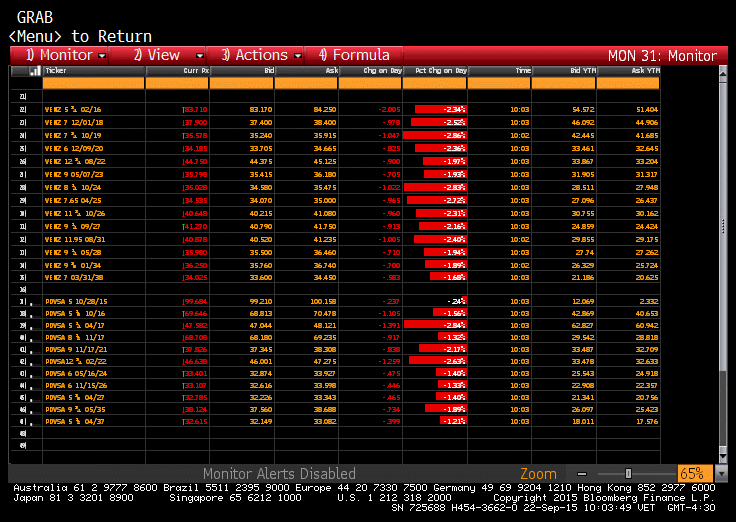Click the 65% zoom value box

click(x=695, y=473)
